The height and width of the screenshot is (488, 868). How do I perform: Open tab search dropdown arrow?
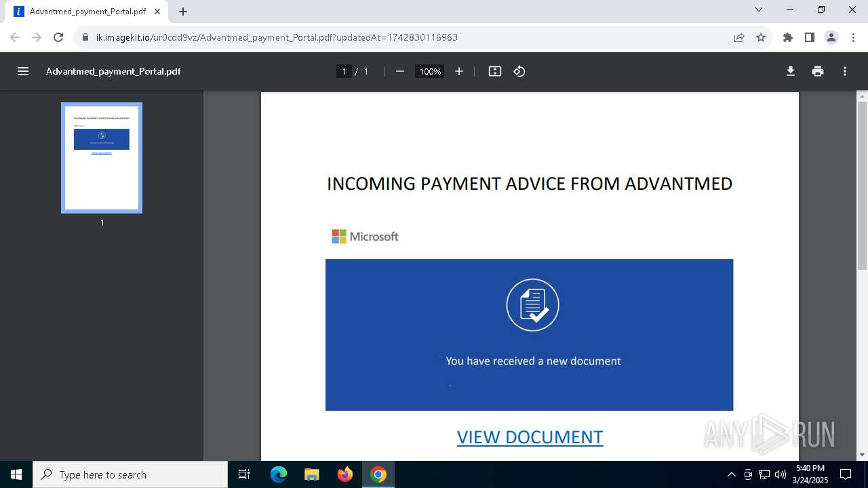[x=759, y=10]
